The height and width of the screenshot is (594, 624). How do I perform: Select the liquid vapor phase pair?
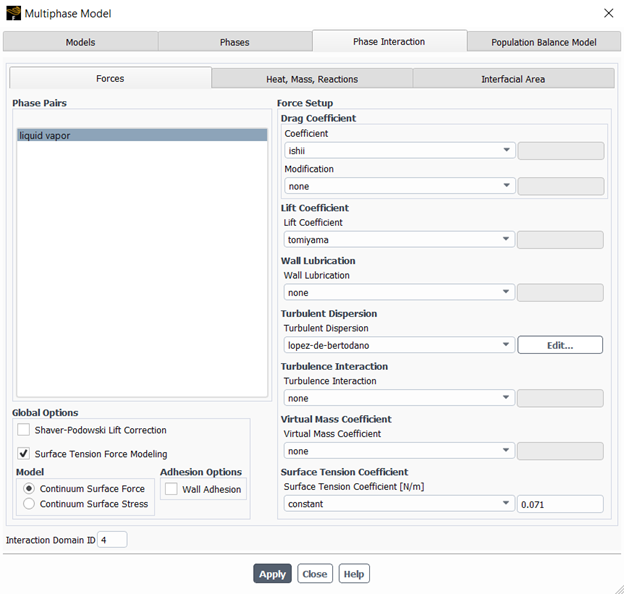142,135
